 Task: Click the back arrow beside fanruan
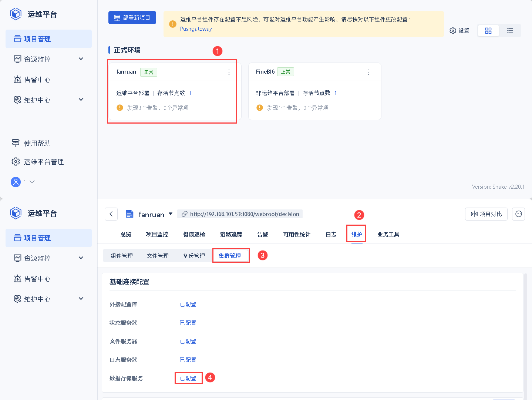pyautogui.click(x=111, y=214)
